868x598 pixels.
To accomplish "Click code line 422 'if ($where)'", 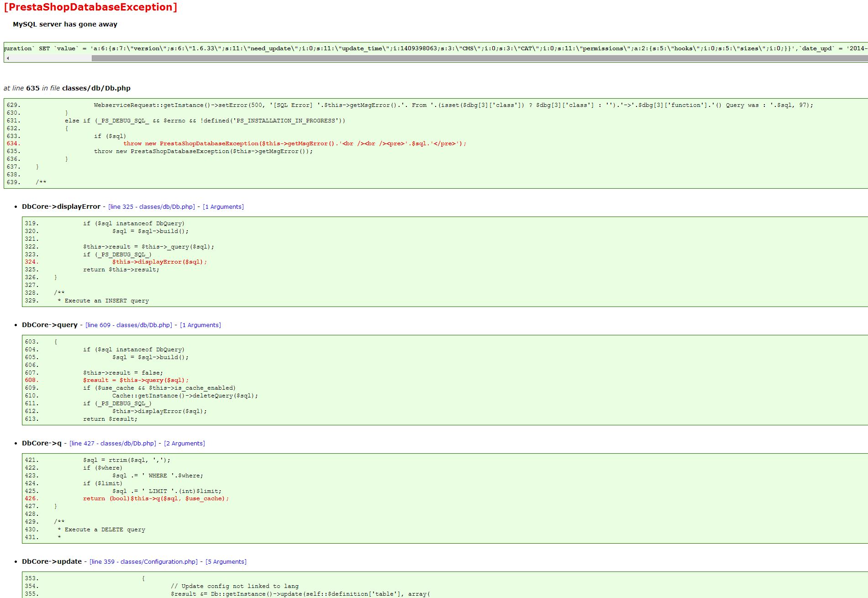I will (103, 468).
